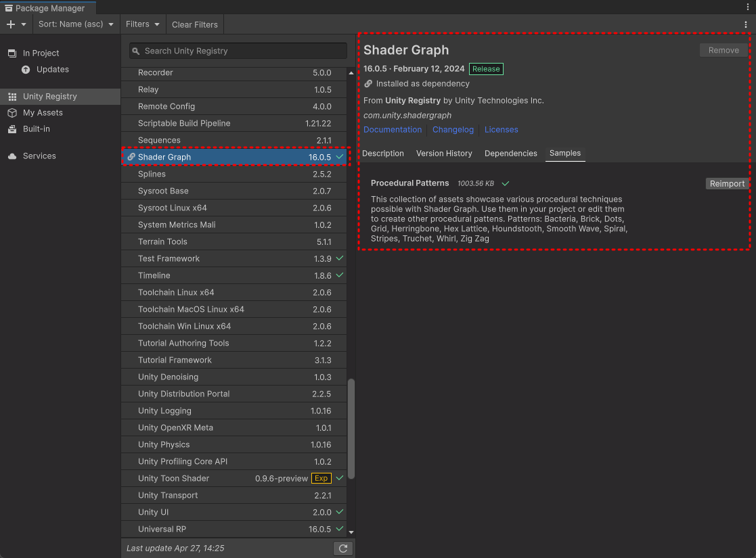This screenshot has width=756, height=558.
Task: Select In Project in sidebar
Action: [60, 53]
